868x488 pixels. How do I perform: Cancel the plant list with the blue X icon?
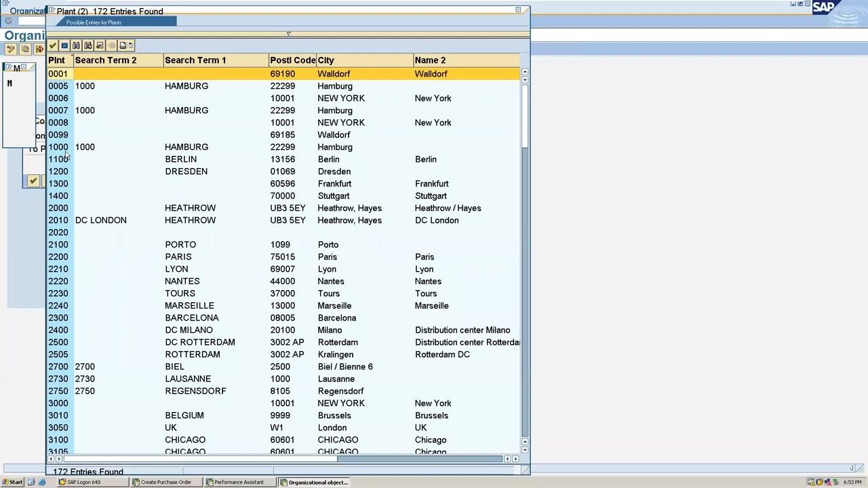pos(64,45)
